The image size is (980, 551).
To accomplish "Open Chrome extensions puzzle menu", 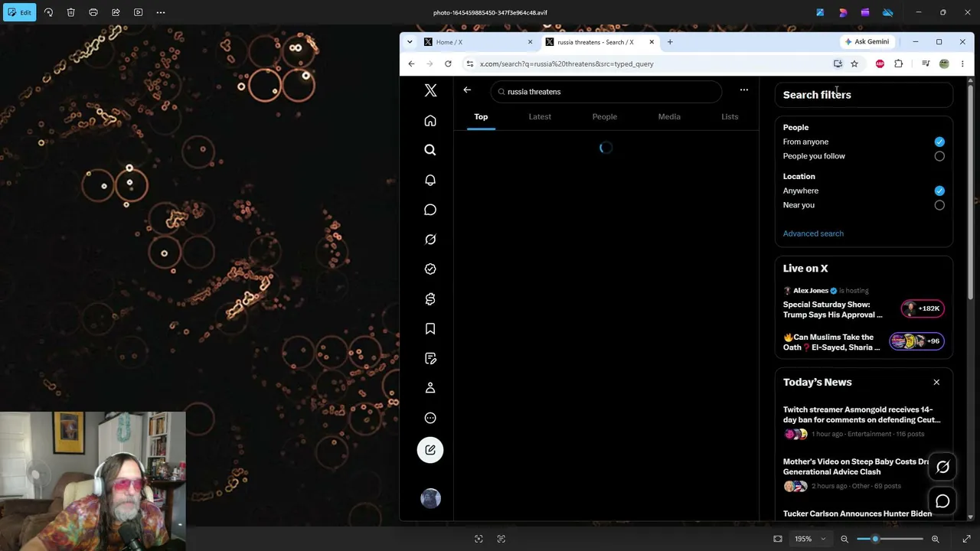I will tap(899, 64).
